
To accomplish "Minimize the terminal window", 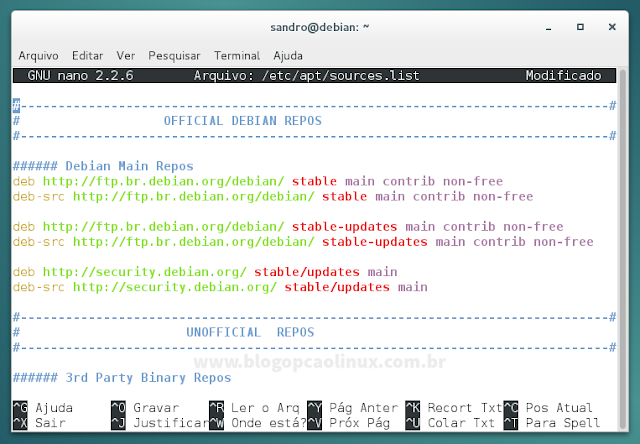I will (549, 27).
